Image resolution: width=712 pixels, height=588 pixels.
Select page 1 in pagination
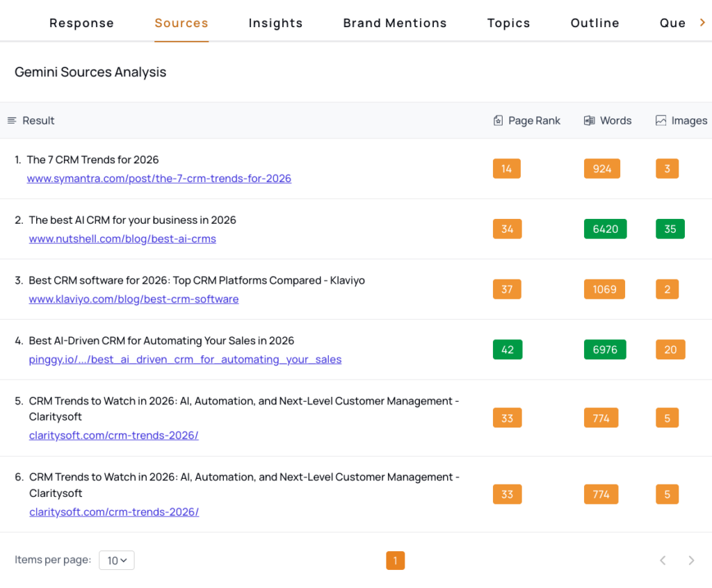pyautogui.click(x=395, y=560)
